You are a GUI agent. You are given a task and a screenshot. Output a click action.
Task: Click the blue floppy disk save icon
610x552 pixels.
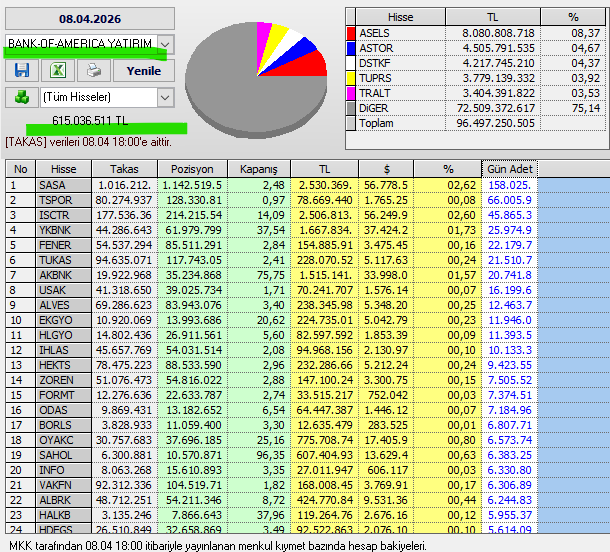(22, 70)
